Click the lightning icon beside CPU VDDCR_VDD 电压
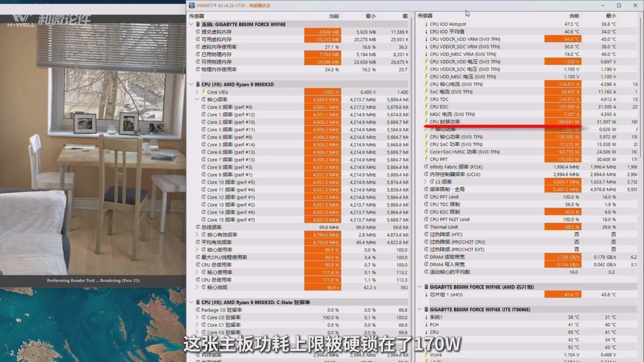 (426, 62)
